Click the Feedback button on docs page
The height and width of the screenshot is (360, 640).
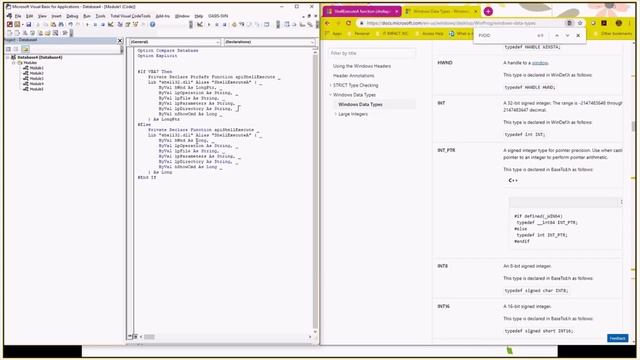pos(618,338)
